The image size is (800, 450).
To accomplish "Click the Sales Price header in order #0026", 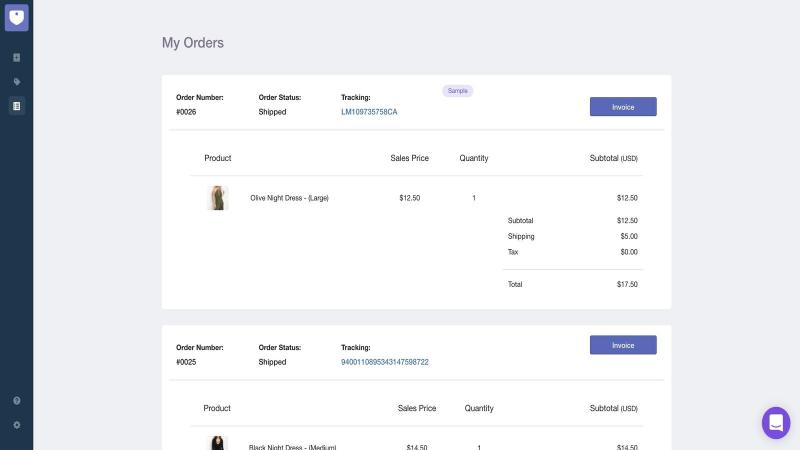I will [409, 158].
